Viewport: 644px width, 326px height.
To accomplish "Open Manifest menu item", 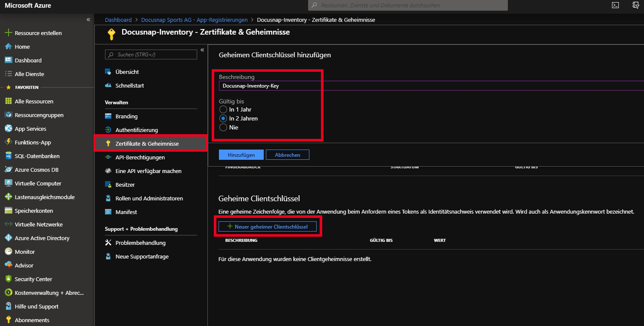I will click(x=126, y=212).
